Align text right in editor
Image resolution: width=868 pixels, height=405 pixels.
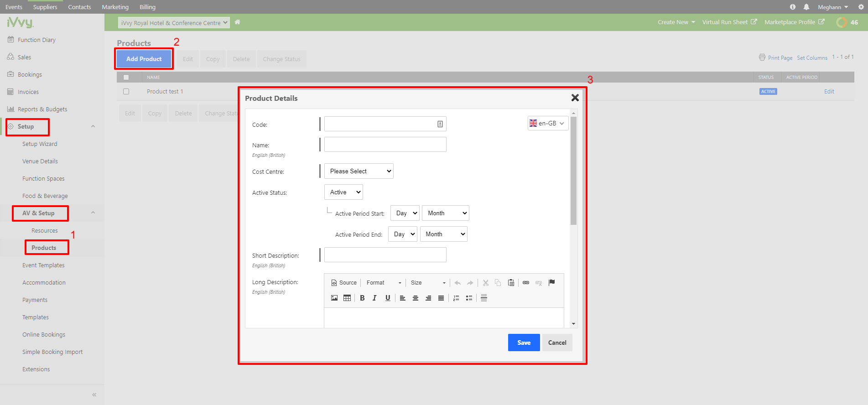tap(428, 298)
